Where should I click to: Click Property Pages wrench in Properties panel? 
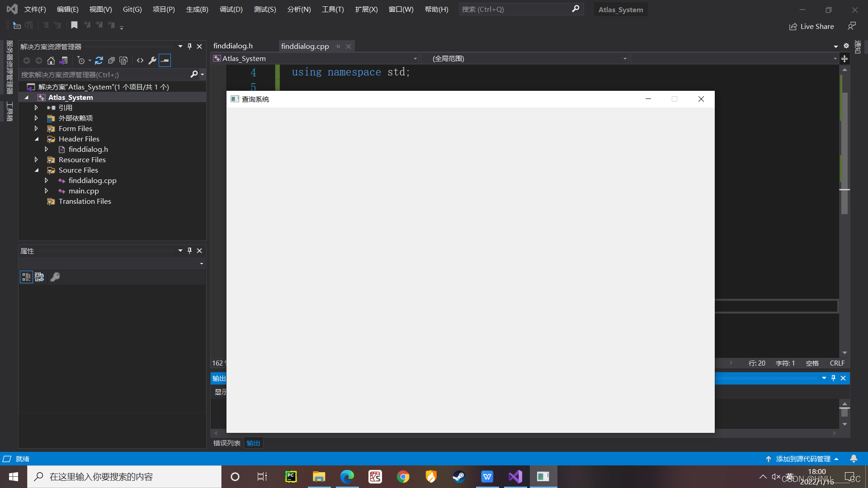coord(55,277)
